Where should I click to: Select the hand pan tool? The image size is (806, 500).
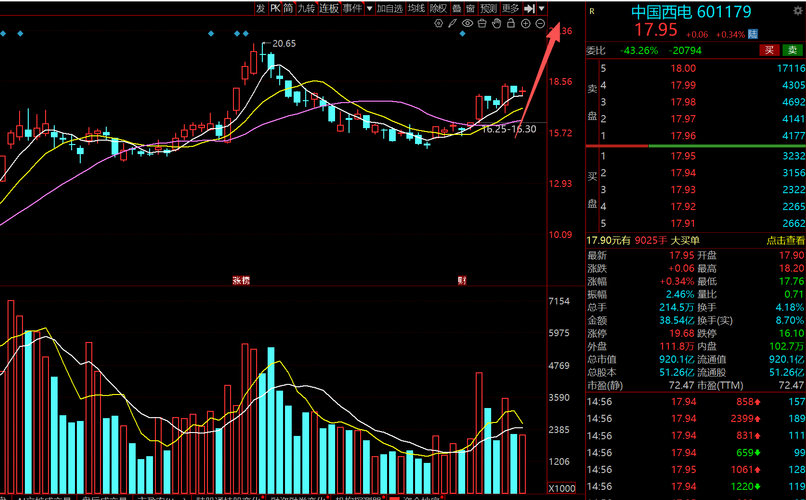click(x=496, y=23)
